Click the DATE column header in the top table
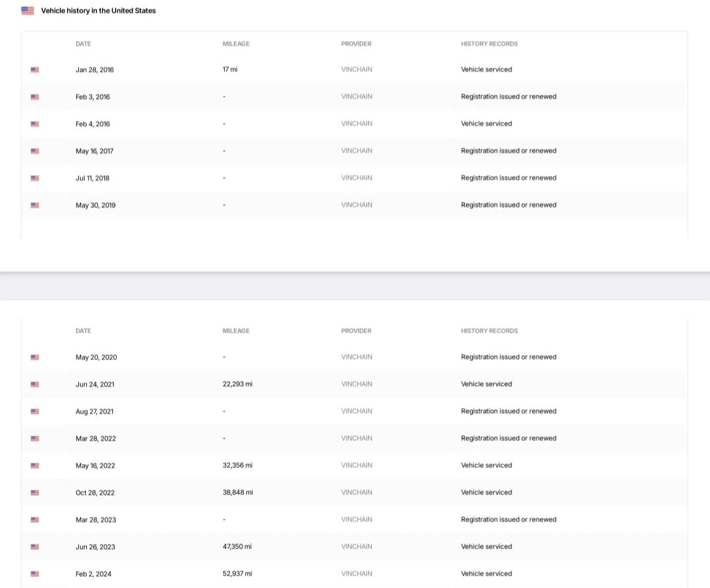The image size is (710, 588). tap(83, 44)
